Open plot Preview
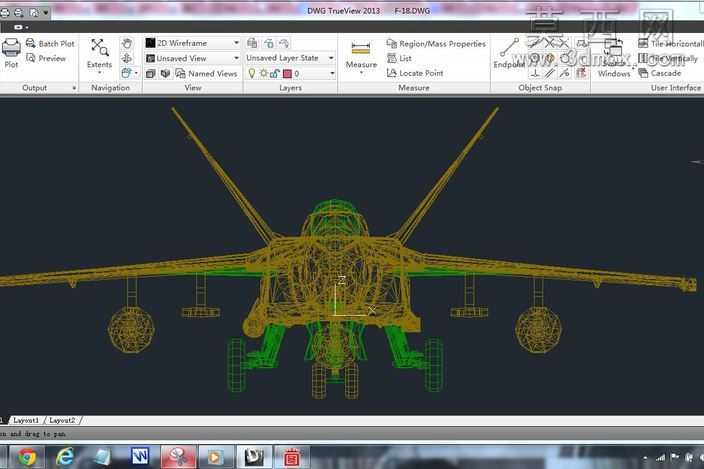Viewport: 704px width, 469px height. coord(46,58)
